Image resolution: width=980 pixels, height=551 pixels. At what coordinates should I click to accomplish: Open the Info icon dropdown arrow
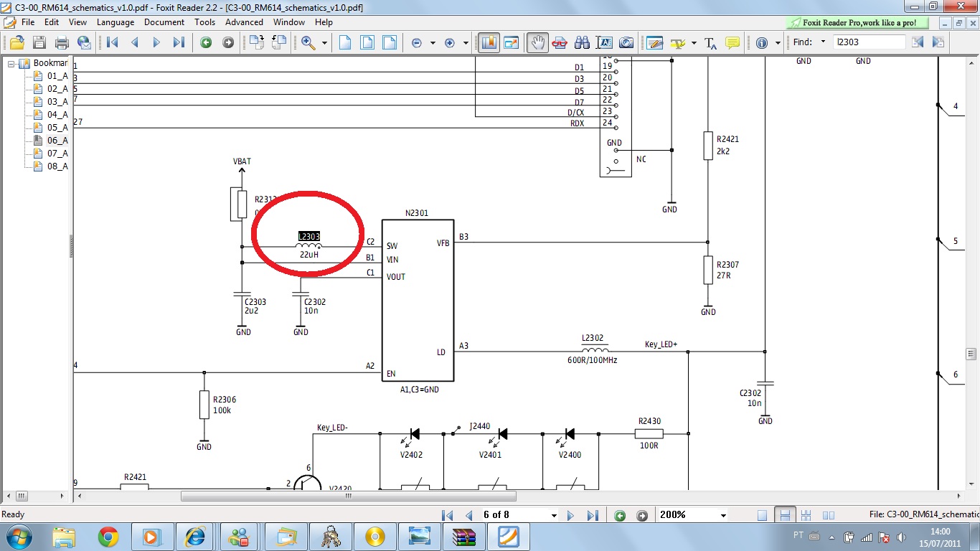778,43
